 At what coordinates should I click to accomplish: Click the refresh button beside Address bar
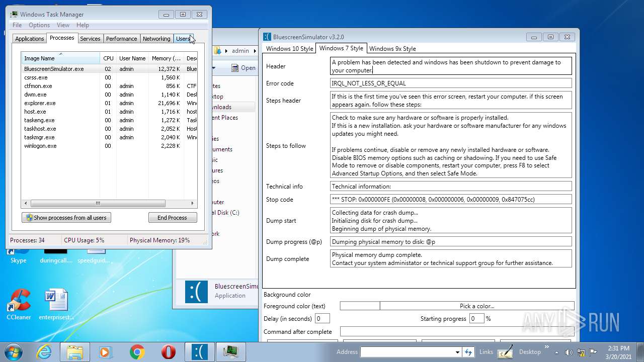(468, 352)
